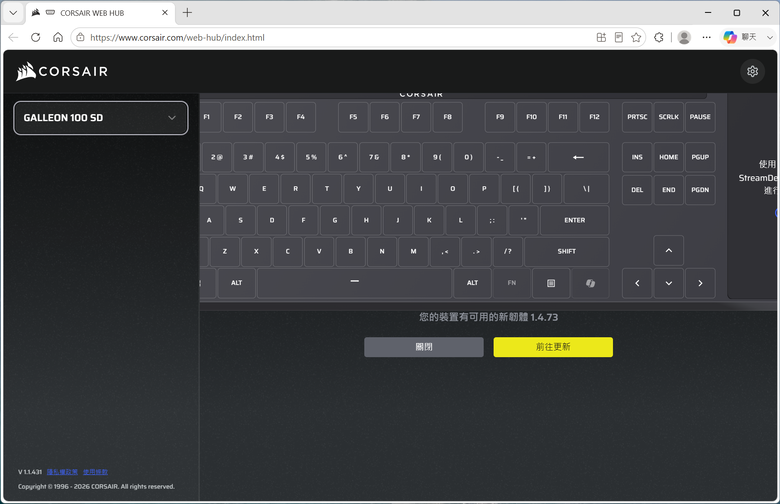Select the left ALT key
This screenshot has width=780, height=504.
(236, 283)
